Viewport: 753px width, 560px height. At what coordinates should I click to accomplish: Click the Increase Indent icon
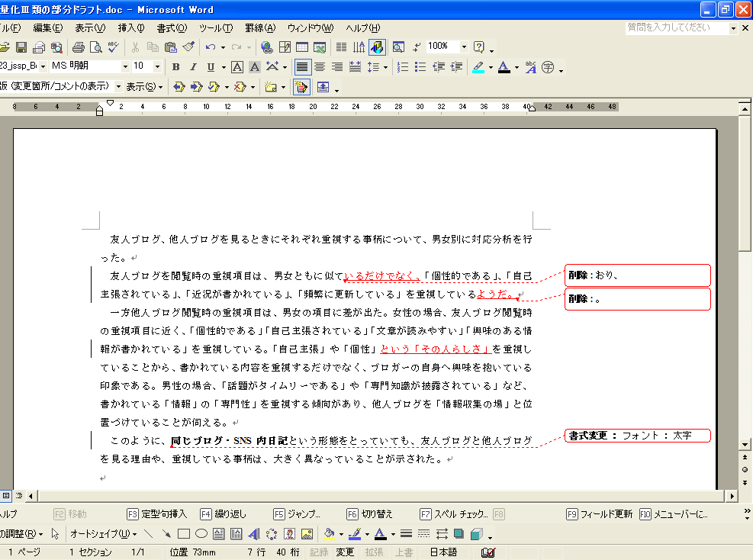click(x=456, y=67)
